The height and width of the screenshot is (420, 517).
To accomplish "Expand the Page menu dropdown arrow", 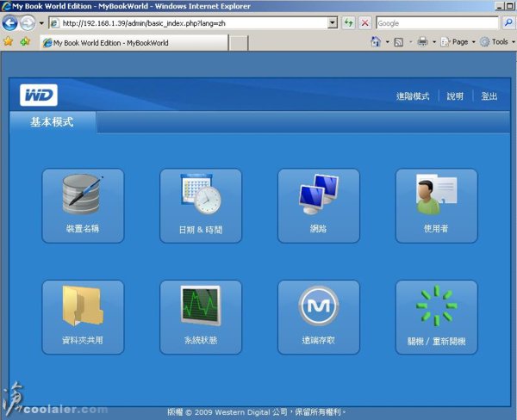I will click(x=473, y=42).
